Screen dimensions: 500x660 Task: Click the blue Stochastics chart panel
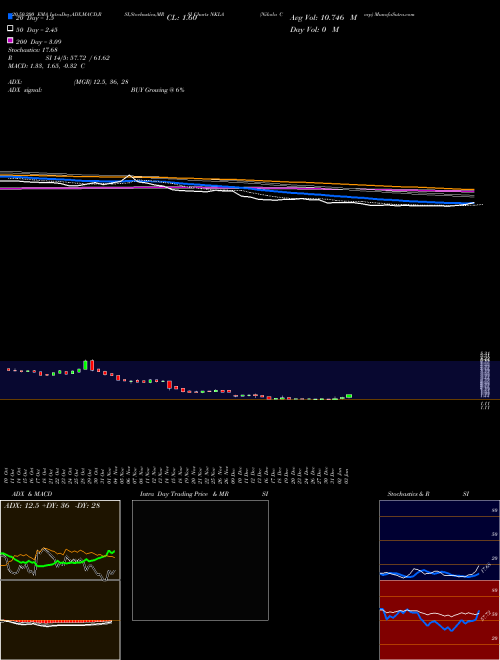pyautogui.click(x=439, y=540)
